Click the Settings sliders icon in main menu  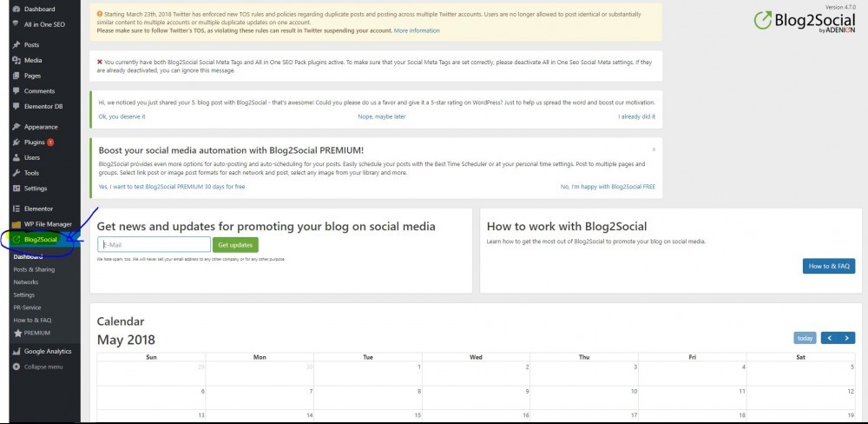(16, 189)
